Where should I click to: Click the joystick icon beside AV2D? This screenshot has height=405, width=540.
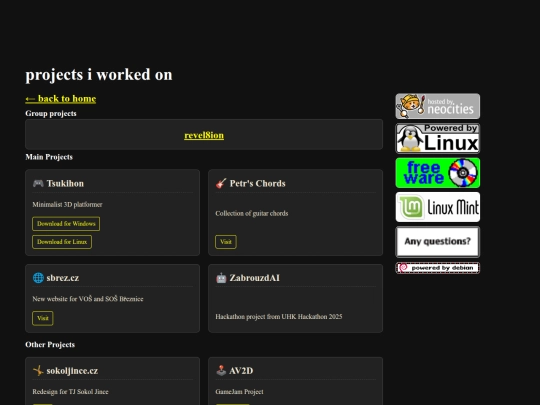click(221, 371)
